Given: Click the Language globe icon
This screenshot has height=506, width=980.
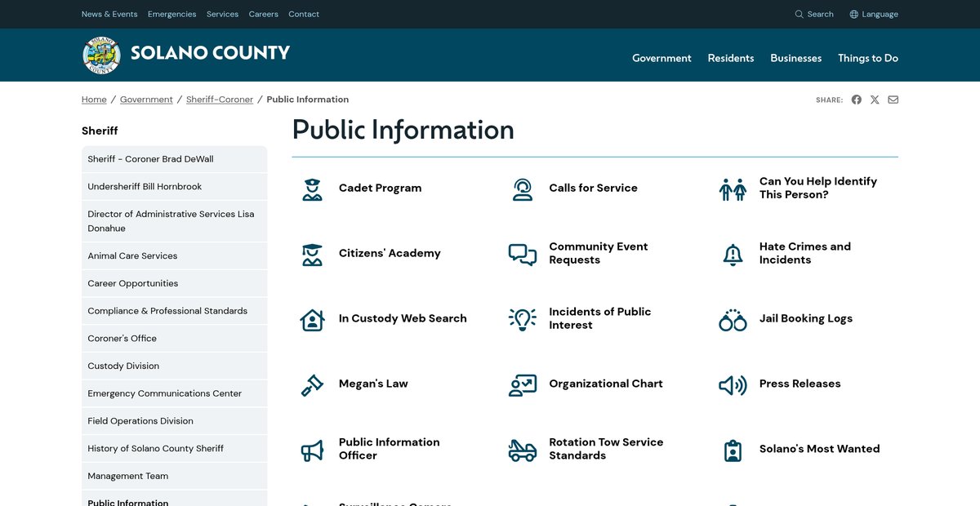Looking at the screenshot, I should tap(854, 14).
